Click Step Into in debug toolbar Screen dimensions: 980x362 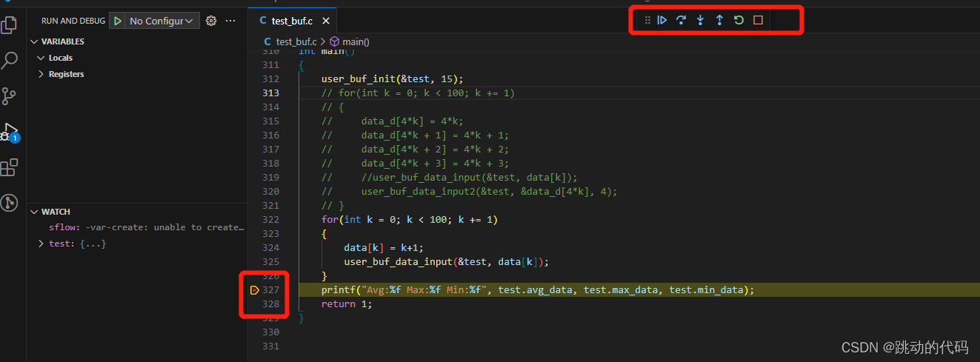click(700, 20)
